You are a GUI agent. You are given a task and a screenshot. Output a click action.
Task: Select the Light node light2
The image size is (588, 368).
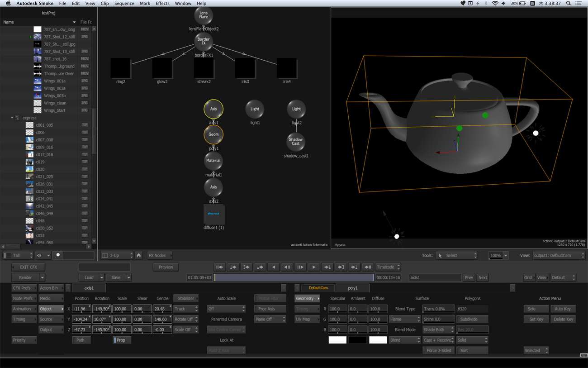click(x=296, y=109)
